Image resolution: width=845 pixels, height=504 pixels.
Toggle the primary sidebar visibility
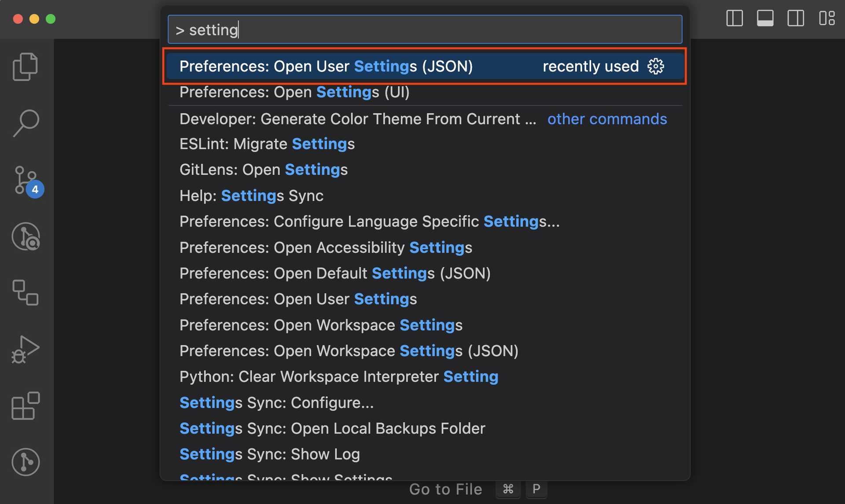tap(734, 18)
